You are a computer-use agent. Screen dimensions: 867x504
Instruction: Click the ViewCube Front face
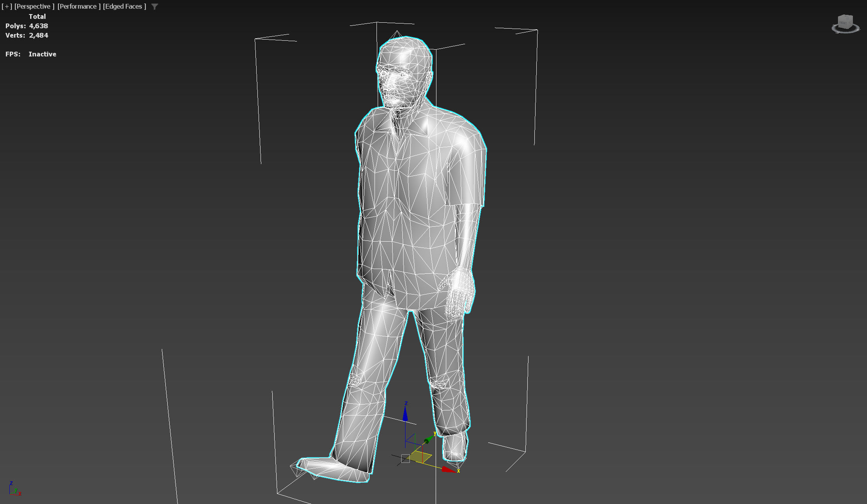pos(843,22)
